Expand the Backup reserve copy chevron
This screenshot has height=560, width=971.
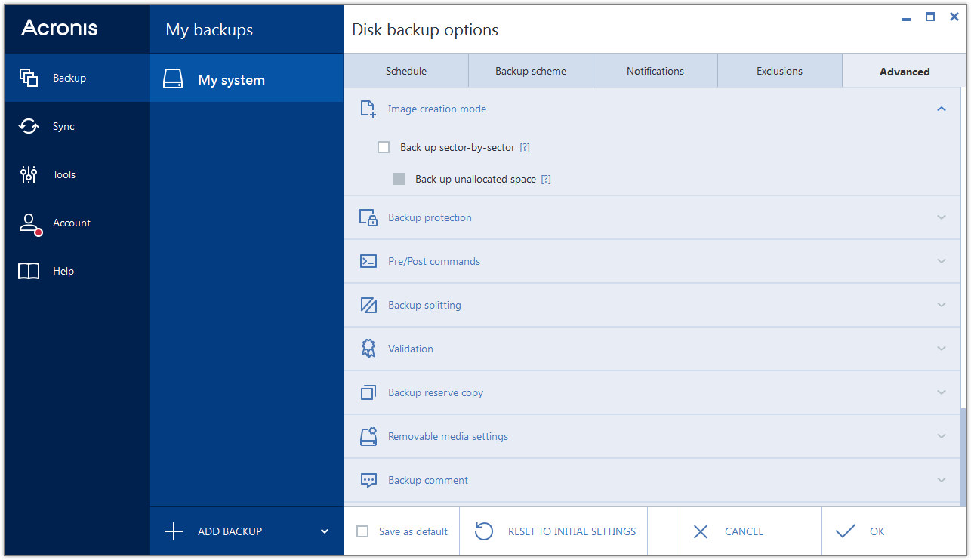[941, 392]
